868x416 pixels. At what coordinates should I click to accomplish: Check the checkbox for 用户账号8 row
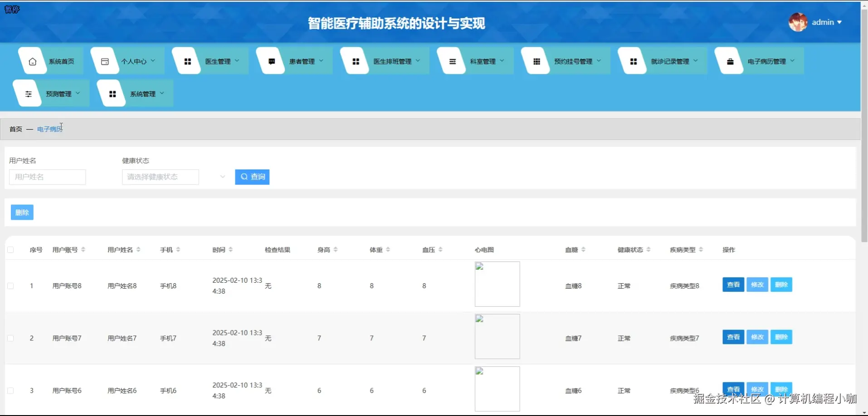point(10,285)
